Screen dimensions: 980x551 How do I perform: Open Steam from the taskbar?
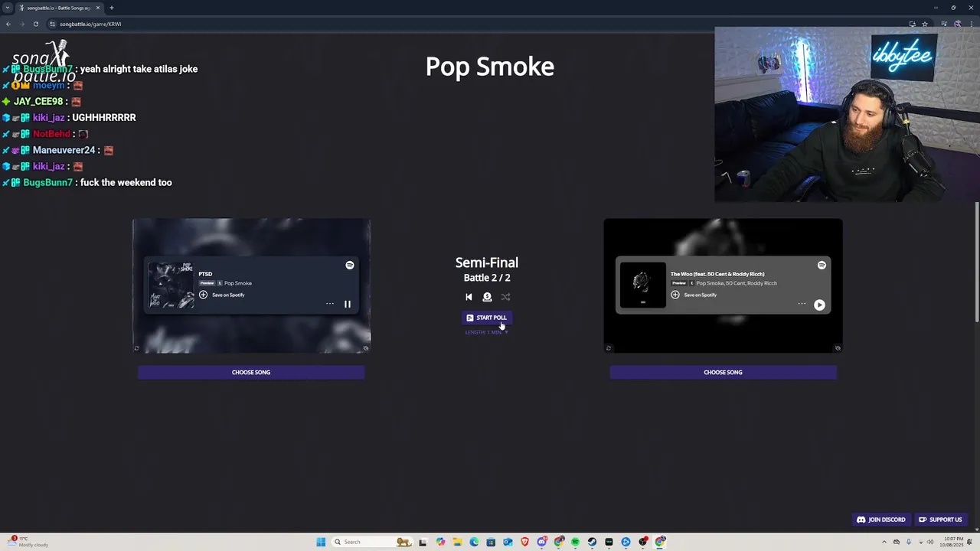pos(592,542)
